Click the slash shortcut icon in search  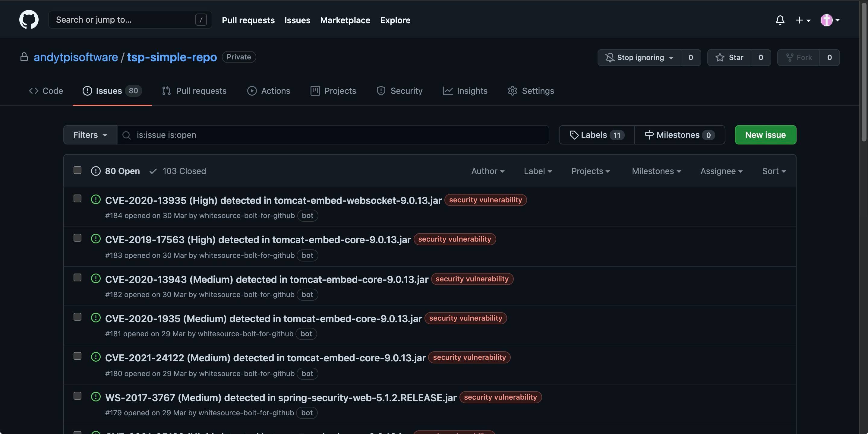point(201,20)
